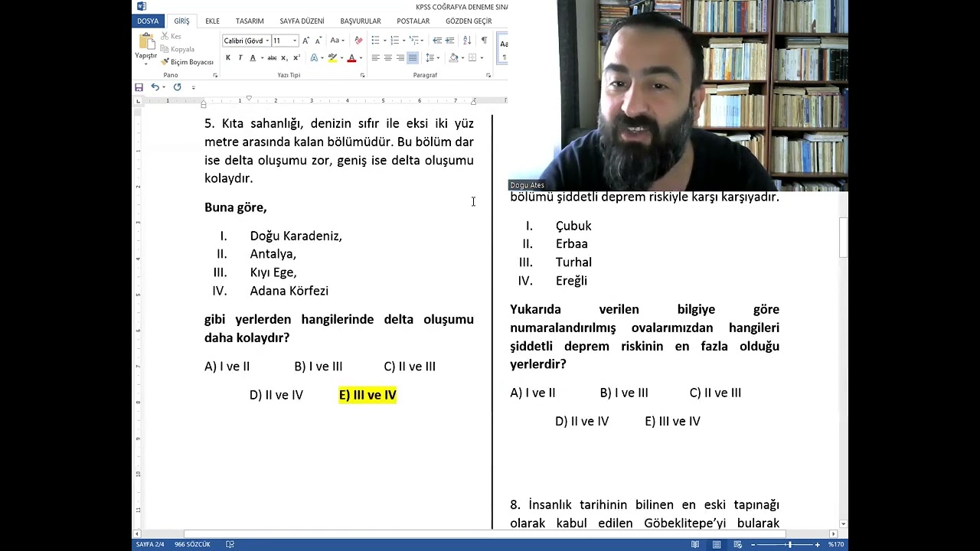Switch to the SAYFA DÜZENİ ribbon tab
This screenshot has height=551, width=980.
pos(302,21)
